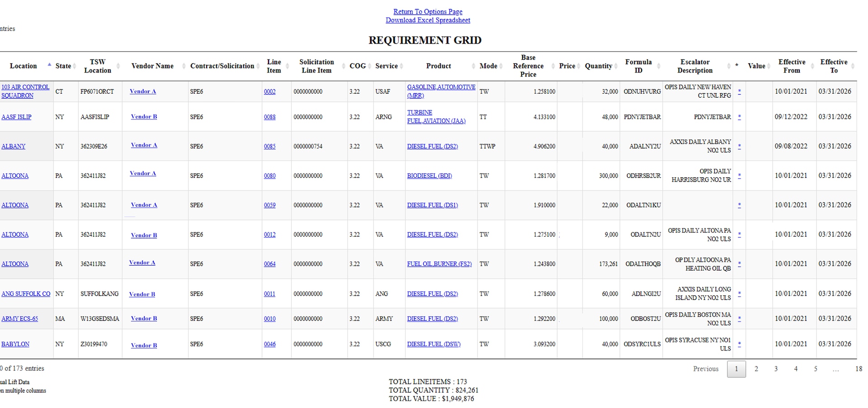Open TURBINE FUEL,AVIATION (JAA) product link

click(436, 117)
